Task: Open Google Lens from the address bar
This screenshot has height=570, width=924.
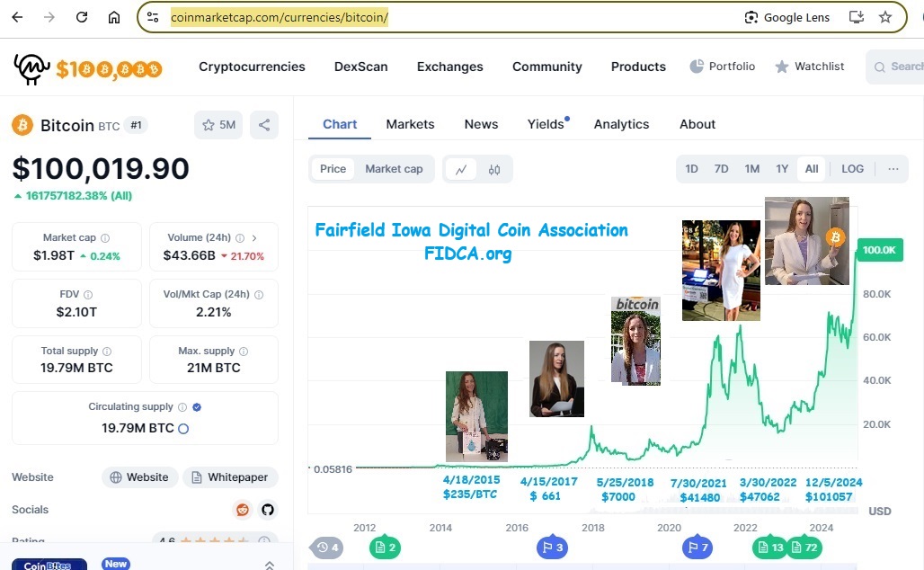Action: [786, 17]
